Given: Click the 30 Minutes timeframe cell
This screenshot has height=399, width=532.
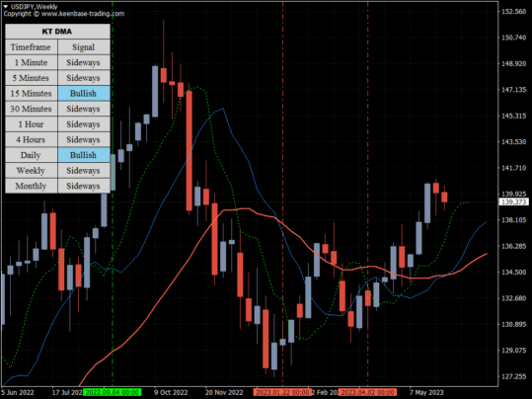Looking at the screenshot, I should click(x=32, y=109).
